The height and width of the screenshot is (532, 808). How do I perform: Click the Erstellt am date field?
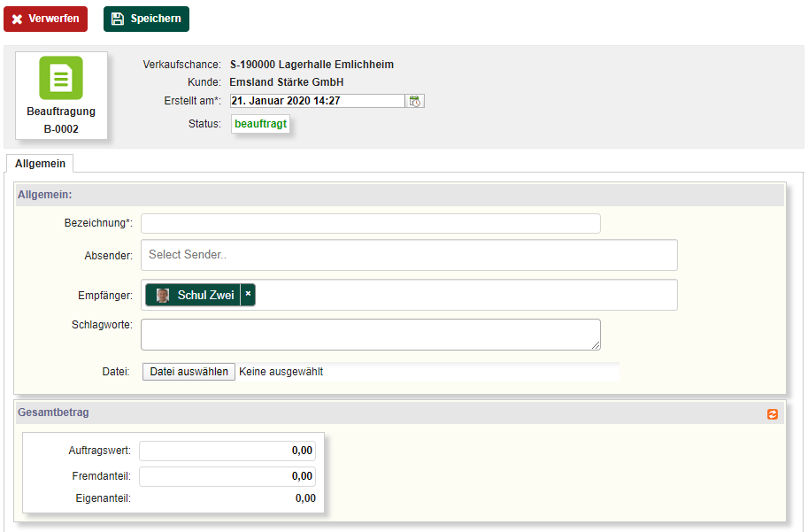(x=317, y=101)
